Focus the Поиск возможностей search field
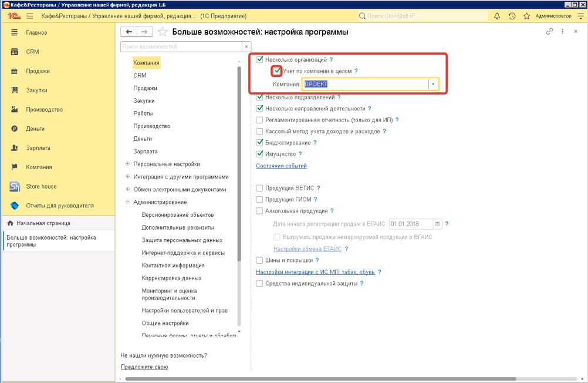The height and width of the screenshot is (383, 588). (181, 46)
